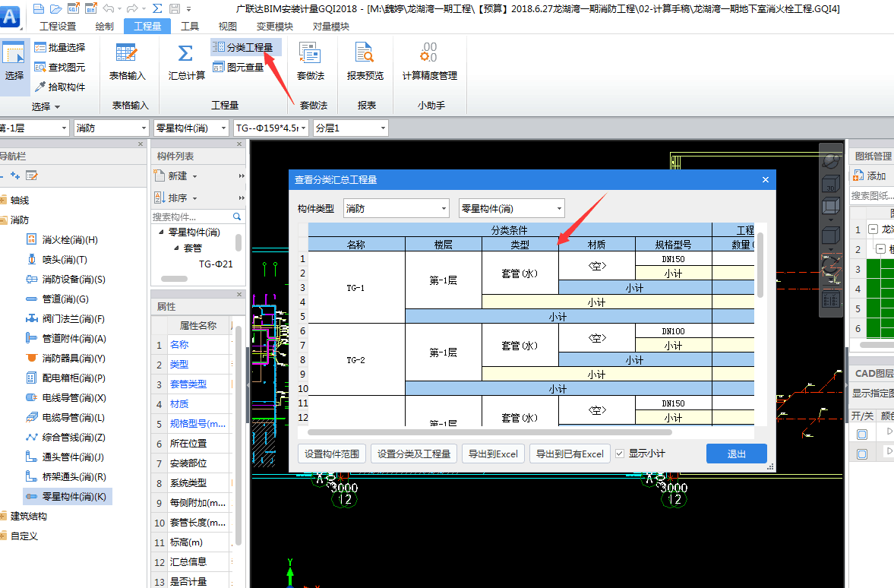Screen dimensions: 894x588
Task: Click 添加 add drawing button
Action: (x=870, y=175)
